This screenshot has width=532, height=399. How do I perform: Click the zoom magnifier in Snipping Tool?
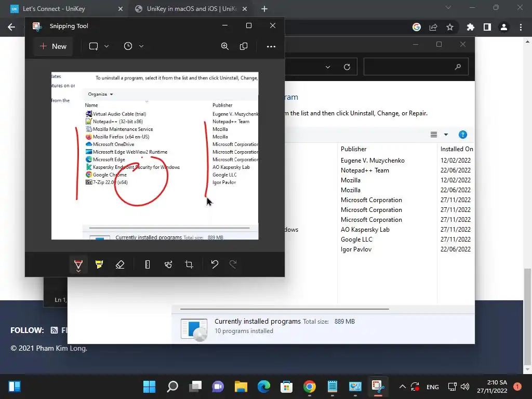(x=224, y=46)
